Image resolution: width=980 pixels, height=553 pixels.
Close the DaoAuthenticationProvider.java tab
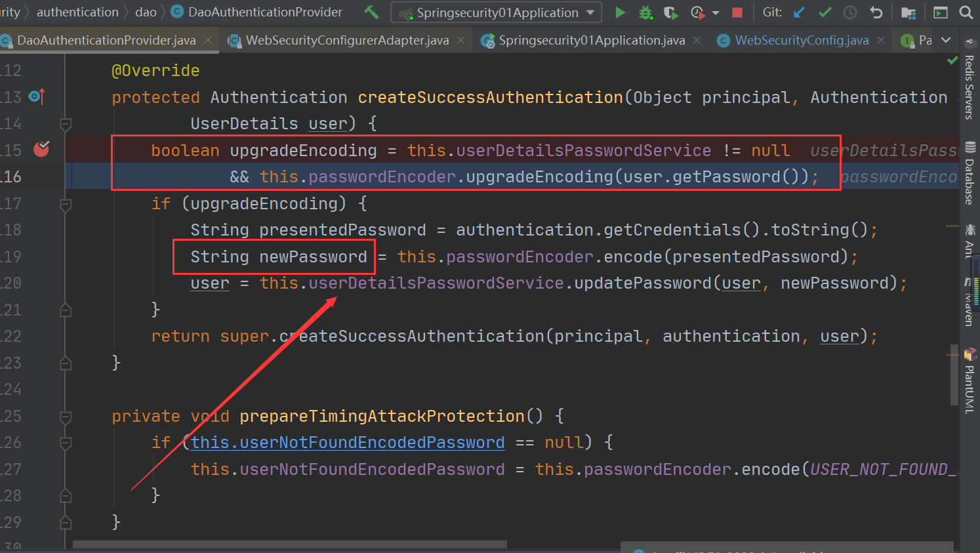pyautogui.click(x=208, y=41)
